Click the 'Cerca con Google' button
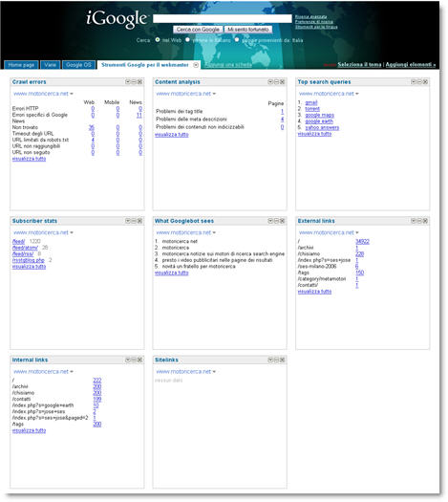Image resolution: width=448 pixels, height=502 pixels. [198, 30]
